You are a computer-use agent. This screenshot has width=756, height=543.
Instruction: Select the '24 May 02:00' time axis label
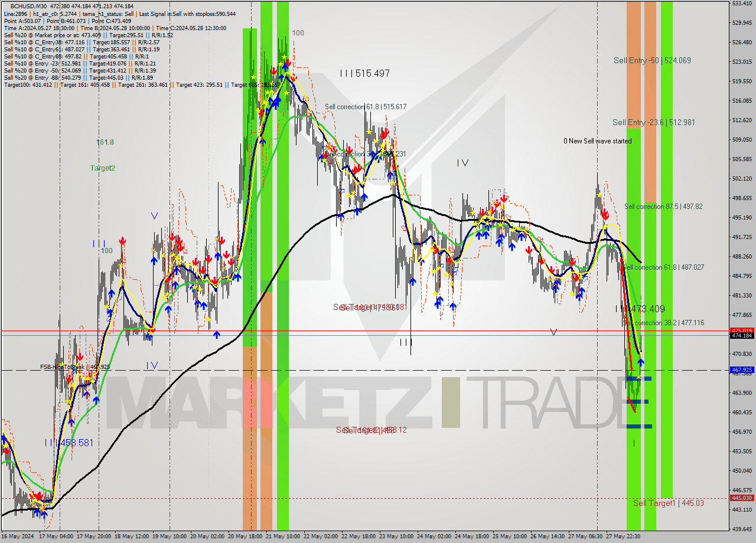coord(435,537)
